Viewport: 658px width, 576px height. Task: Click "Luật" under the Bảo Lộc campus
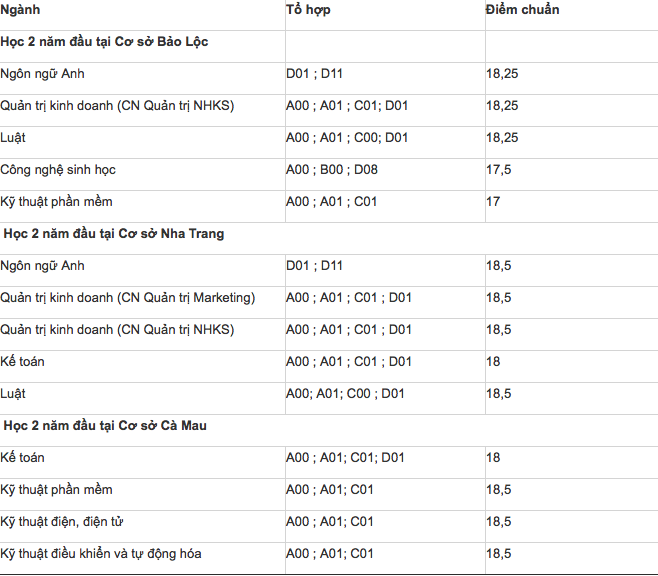coord(14,138)
